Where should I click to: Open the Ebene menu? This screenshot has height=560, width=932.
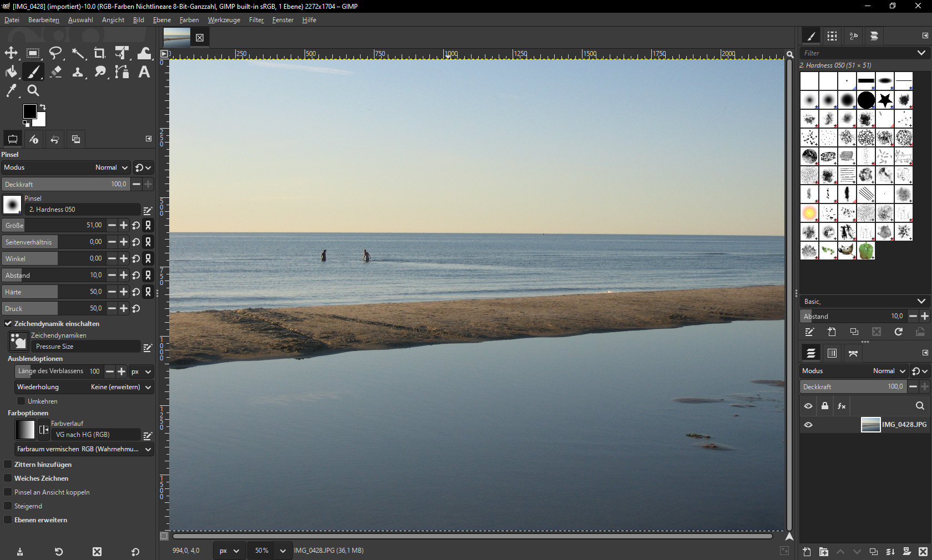pos(162,20)
